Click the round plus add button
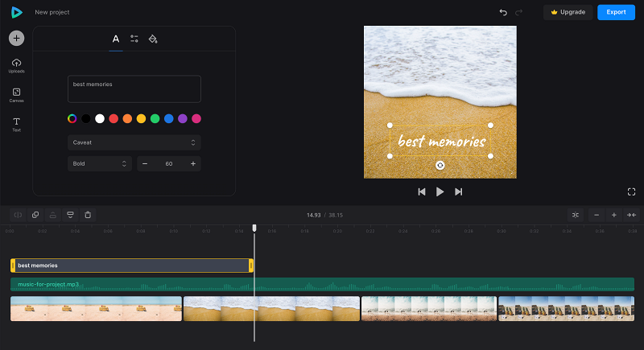This screenshot has width=644, height=350. pos(16,38)
